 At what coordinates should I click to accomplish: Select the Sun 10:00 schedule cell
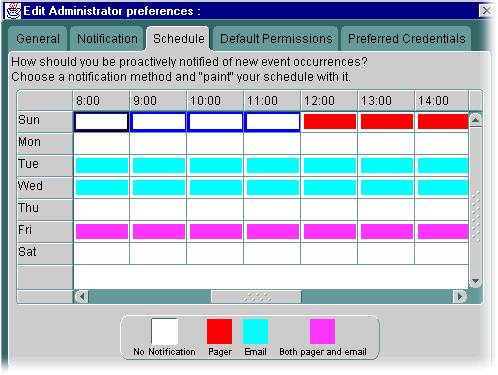pos(216,122)
